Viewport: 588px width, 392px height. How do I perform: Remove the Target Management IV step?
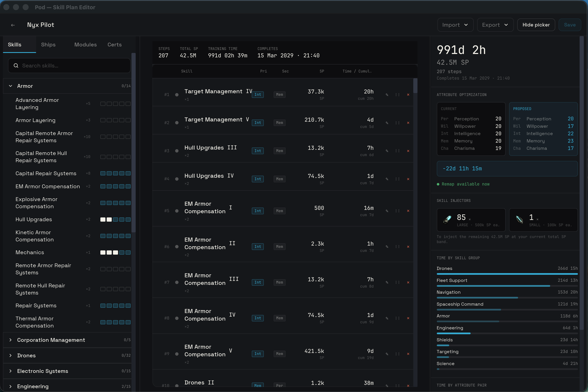(x=408, y=95)
